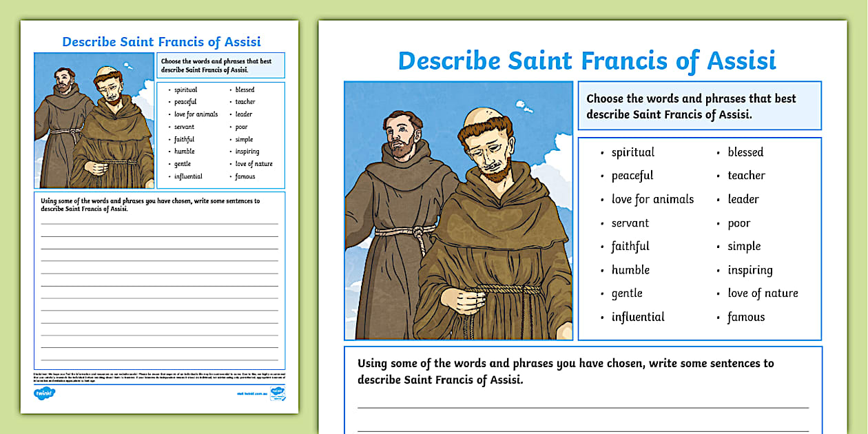Select 'servant' in the left word column
868x434 pixels.
tap(629, 223)
